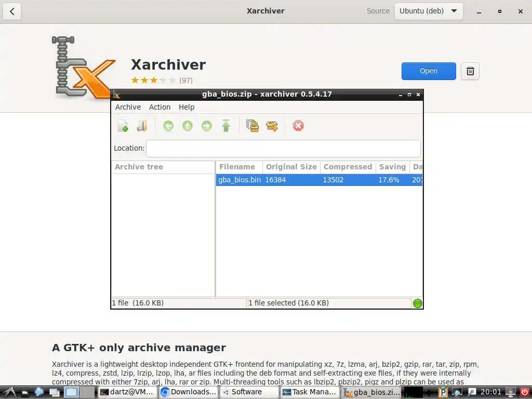Image resolution: width=532 pixels, height=399 pixels.
Task: Sort by Compressed column header
Action: point(348,167)
